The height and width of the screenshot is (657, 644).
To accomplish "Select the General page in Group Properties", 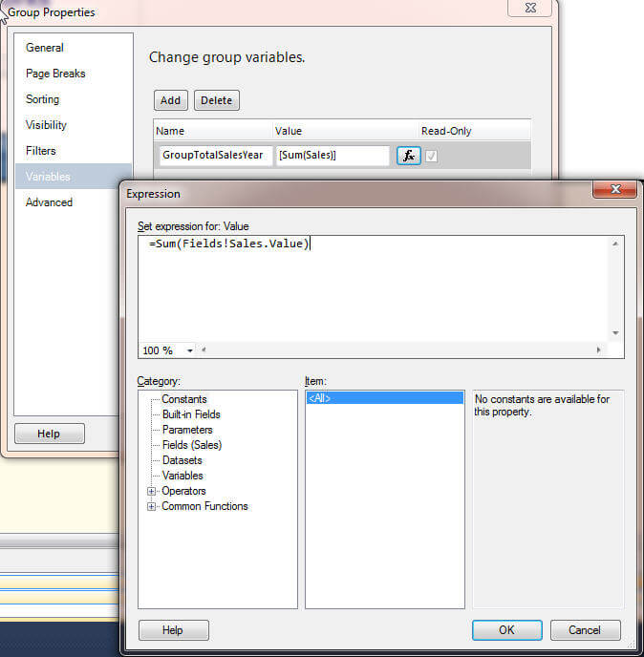I will [x=45, y=48].
